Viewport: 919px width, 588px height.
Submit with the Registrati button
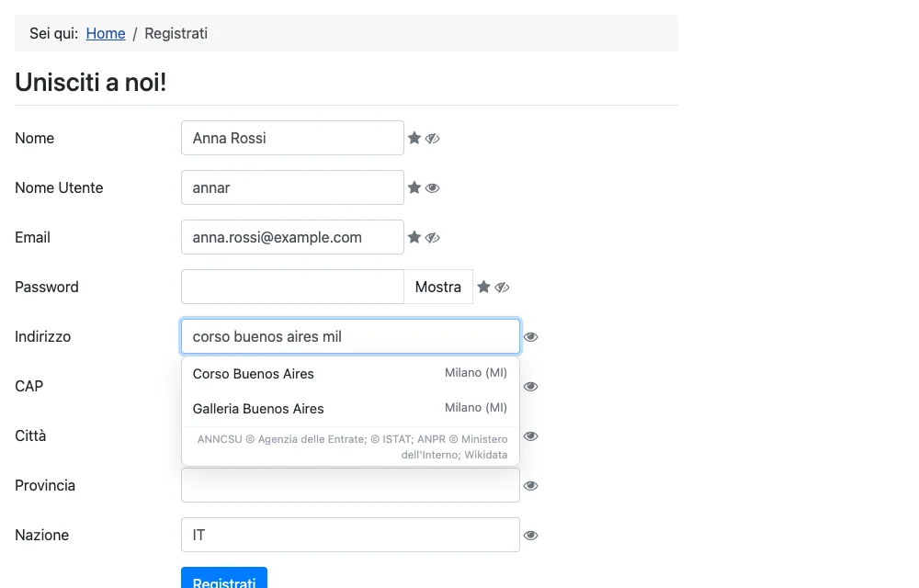pyautogui.click(x=224, y=580)
